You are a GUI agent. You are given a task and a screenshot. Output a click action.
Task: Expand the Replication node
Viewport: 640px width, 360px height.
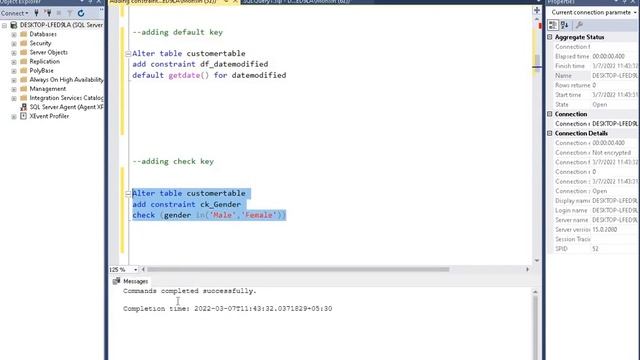click(x=14, y=62)
